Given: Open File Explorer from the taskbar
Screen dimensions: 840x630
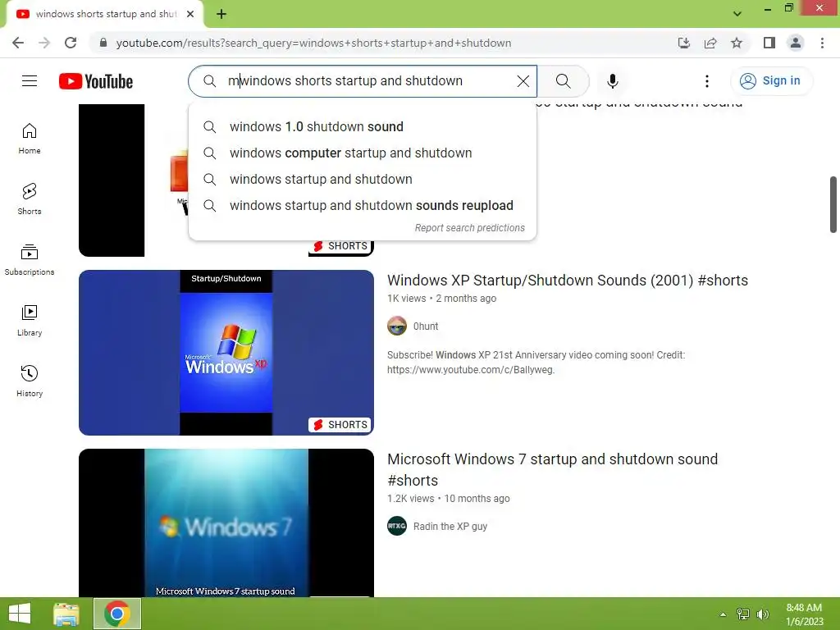Looking at the screenshot, I should coord(66,614).
